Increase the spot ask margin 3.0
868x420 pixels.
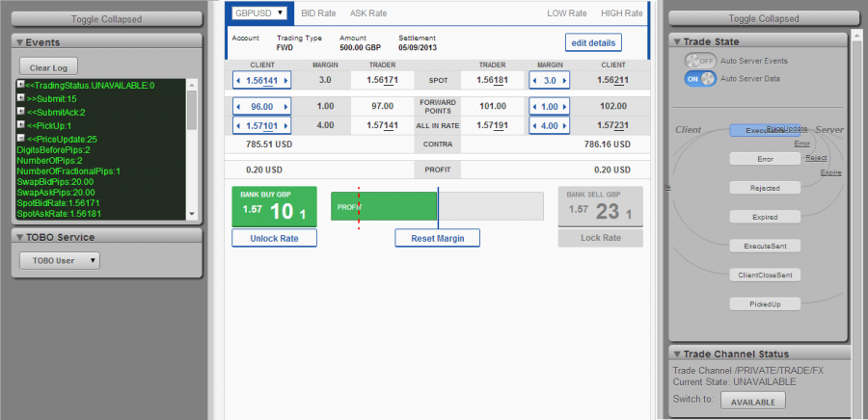(564, 81)
